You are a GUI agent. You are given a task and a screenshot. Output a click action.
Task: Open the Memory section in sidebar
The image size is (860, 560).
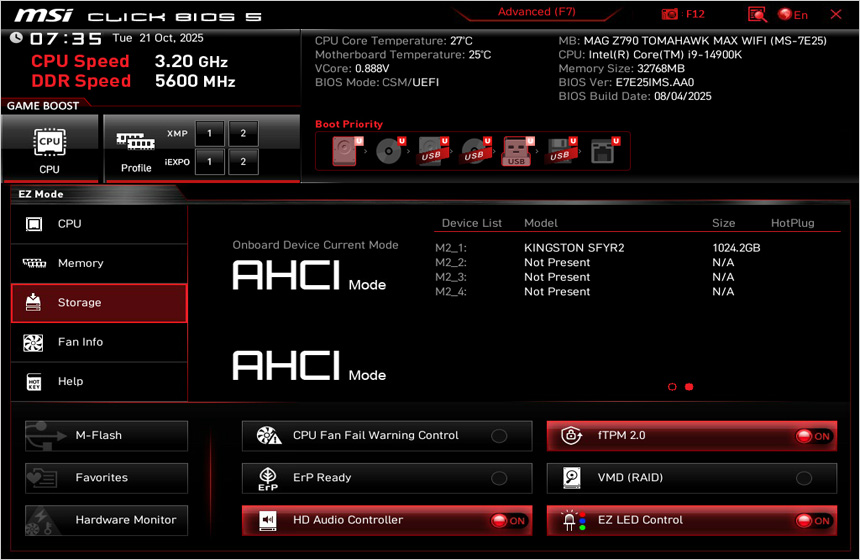coord(99,263)
